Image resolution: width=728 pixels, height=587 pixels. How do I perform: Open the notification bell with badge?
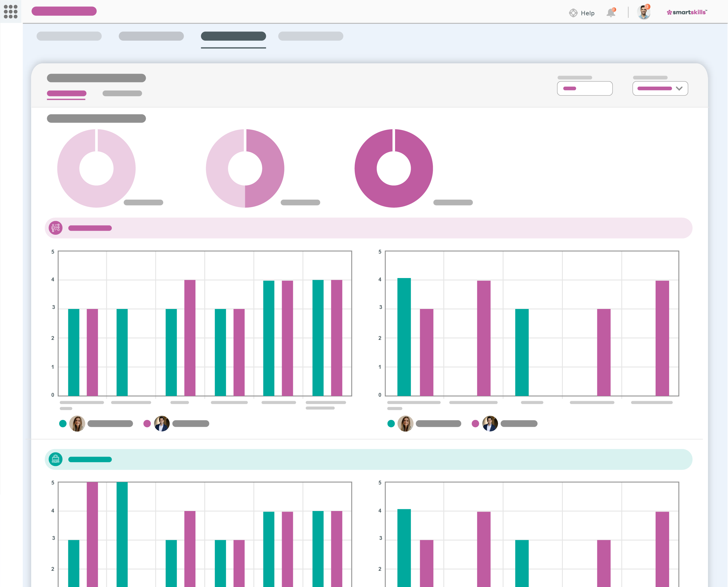pos(611,13)
